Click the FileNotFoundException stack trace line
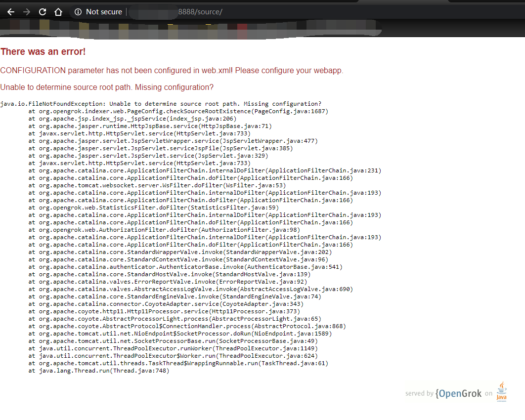 click(x=161, y=104)
